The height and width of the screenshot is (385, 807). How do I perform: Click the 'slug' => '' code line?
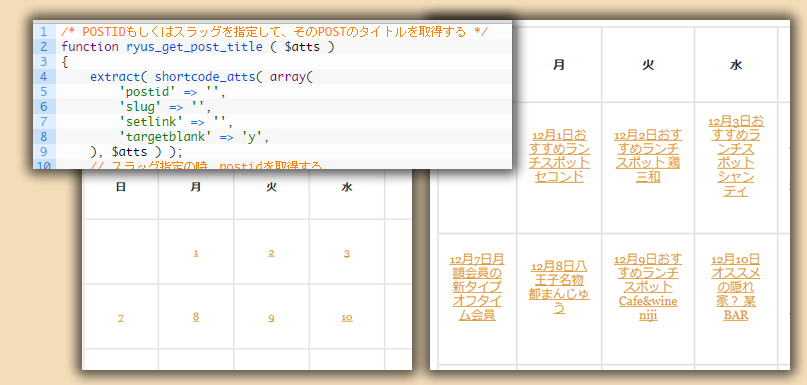[165, 107]
